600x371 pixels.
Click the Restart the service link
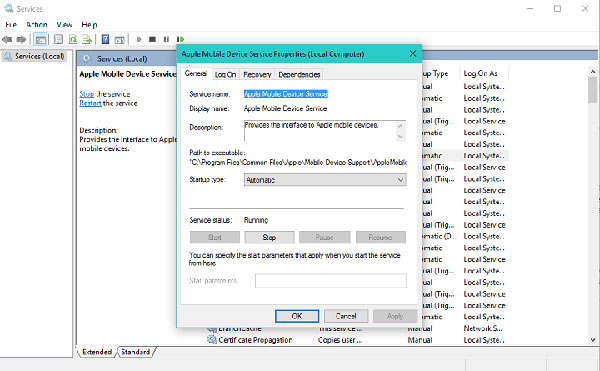[x=90, y=103]
